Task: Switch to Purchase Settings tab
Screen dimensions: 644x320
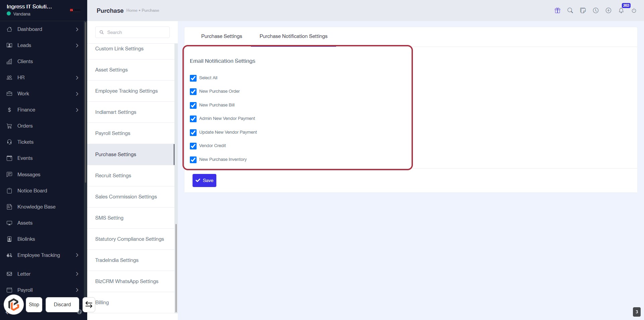Action: pos(221,36)
